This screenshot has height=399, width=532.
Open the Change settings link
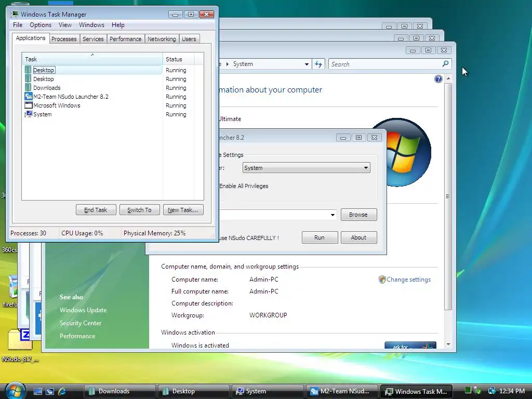pyautogui.click(x=408, y=280)
